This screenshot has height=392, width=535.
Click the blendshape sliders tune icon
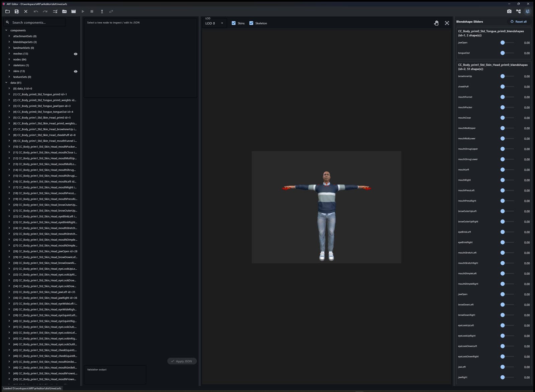pyautogui.click(x=528, y=11)
